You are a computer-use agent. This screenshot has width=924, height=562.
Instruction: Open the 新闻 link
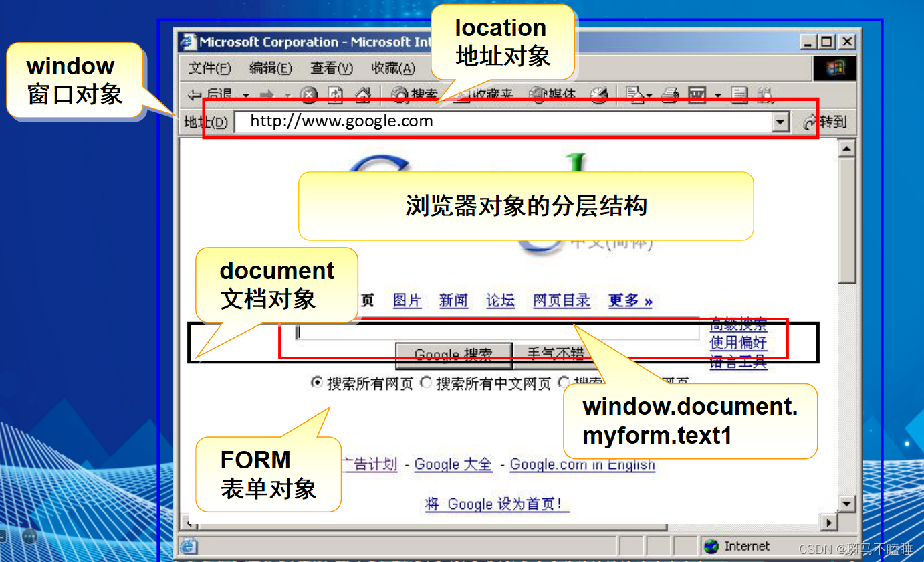[x=453, y=301]
